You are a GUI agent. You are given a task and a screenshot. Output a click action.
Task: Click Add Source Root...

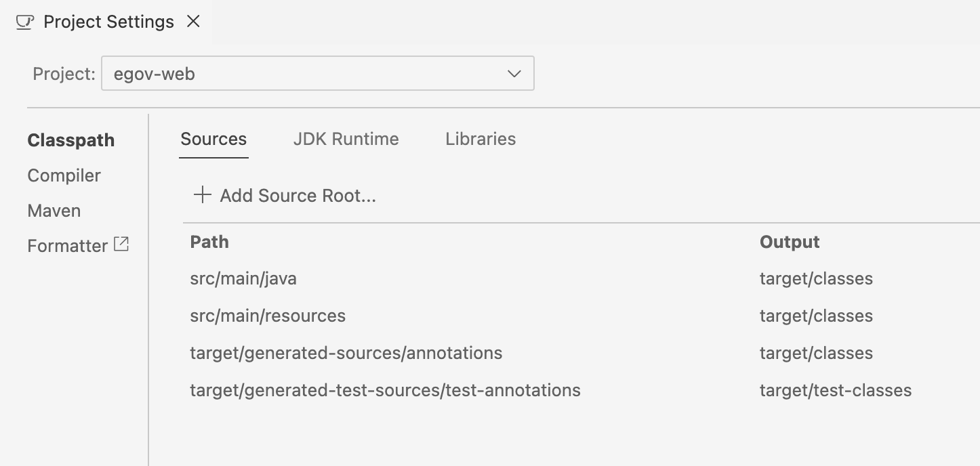tap(298, 195)
